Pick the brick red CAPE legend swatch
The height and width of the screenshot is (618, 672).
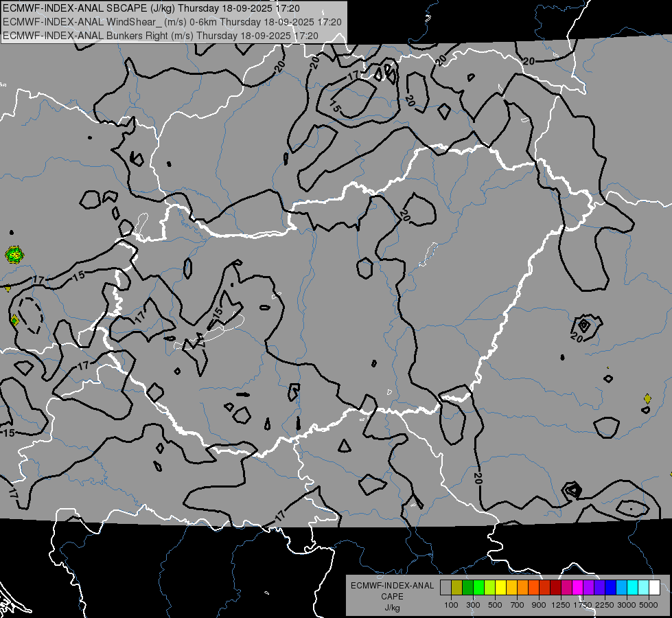pos(545,588)
